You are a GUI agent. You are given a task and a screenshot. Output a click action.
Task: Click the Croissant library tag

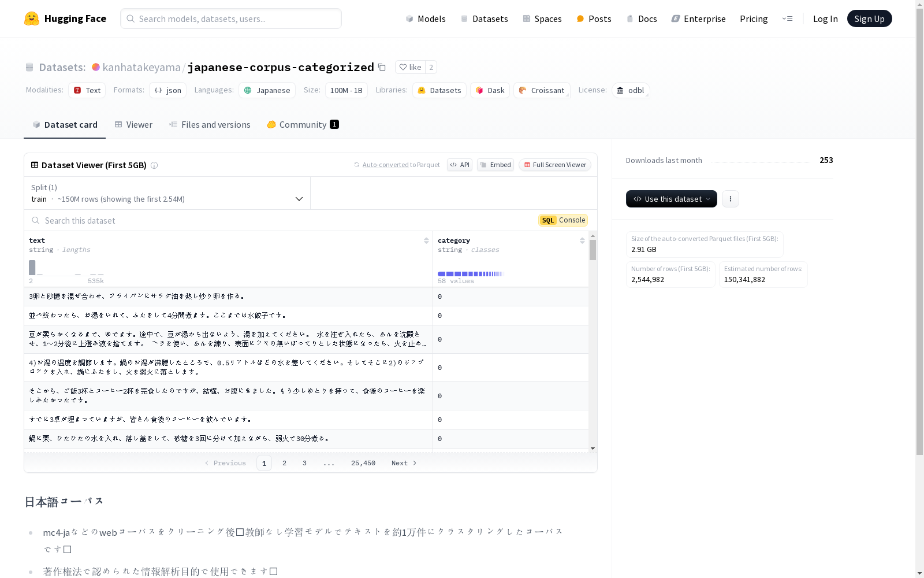point(542,90)
